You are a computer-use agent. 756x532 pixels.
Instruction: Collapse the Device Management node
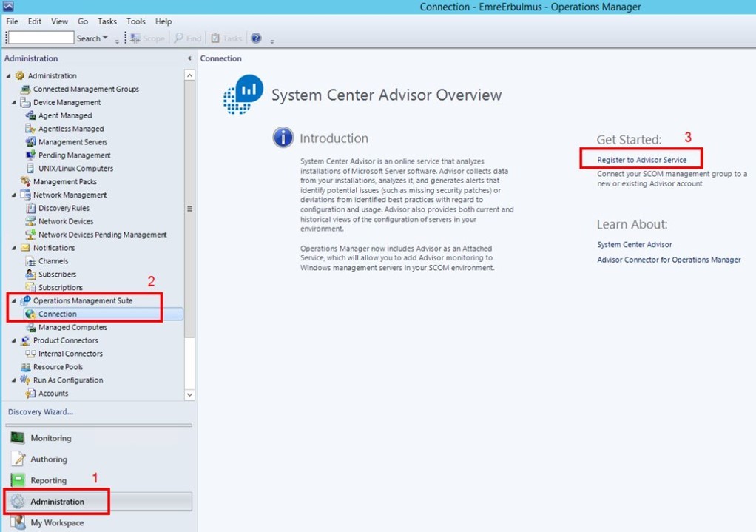(x=13, y=102)
